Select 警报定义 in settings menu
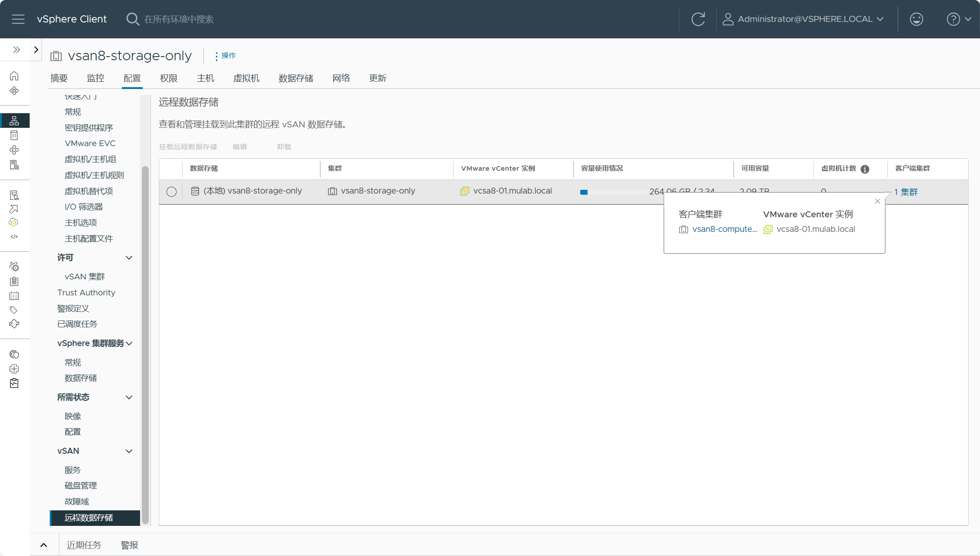980x556 pixels. 73,309
